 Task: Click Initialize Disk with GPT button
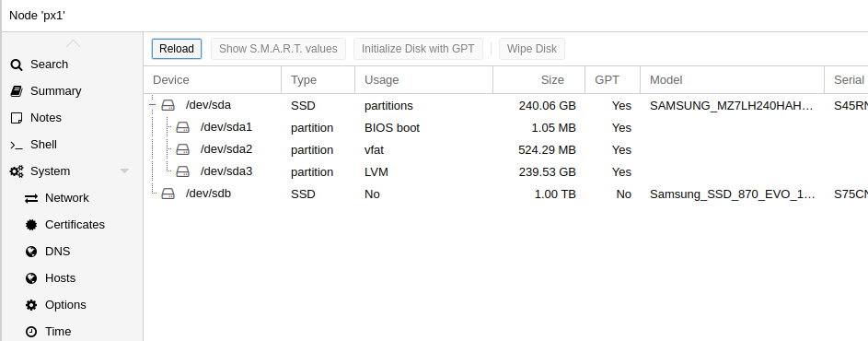[x=418, y=49]
